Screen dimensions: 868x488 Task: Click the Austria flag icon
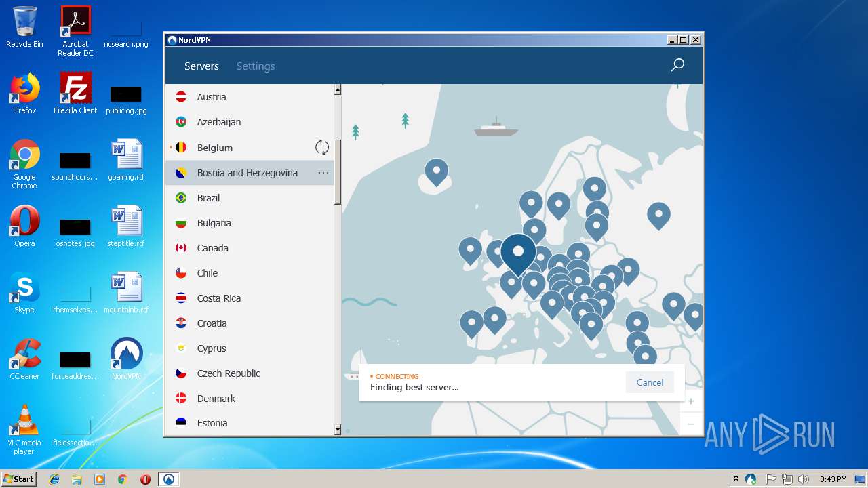click(181, 97)
